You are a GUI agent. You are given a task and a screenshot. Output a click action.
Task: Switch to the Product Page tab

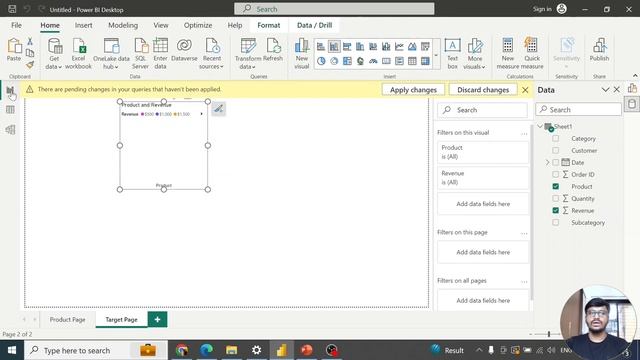(x=68, y=320)
